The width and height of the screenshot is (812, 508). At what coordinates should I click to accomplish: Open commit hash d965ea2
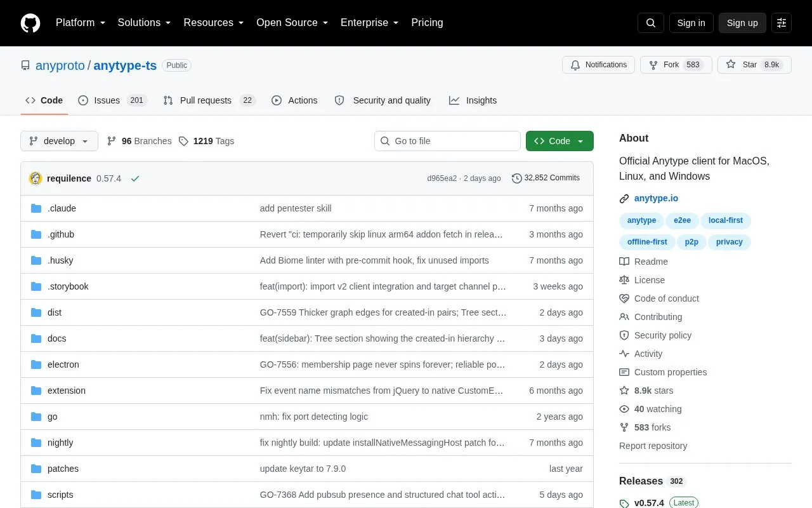(x=442, y=178)
